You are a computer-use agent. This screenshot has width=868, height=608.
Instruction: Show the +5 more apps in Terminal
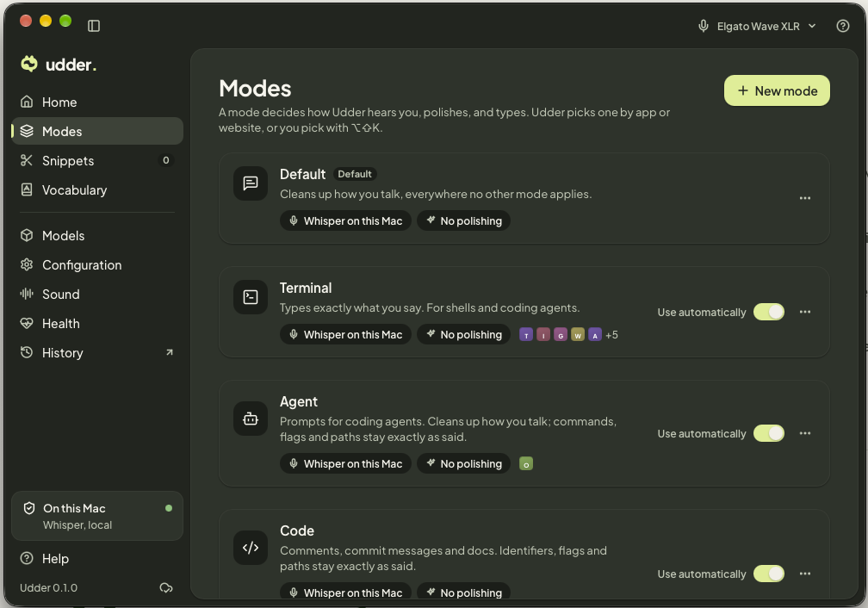tap(611, 335)
